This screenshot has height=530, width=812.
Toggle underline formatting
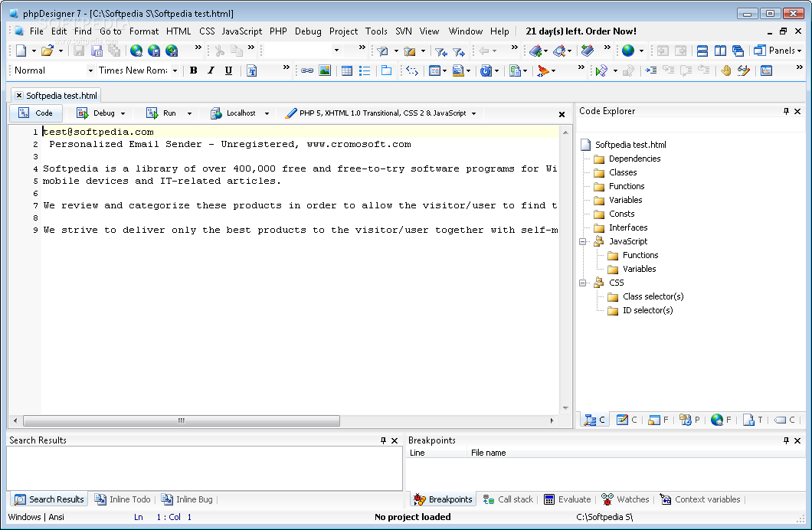point(228,70)
